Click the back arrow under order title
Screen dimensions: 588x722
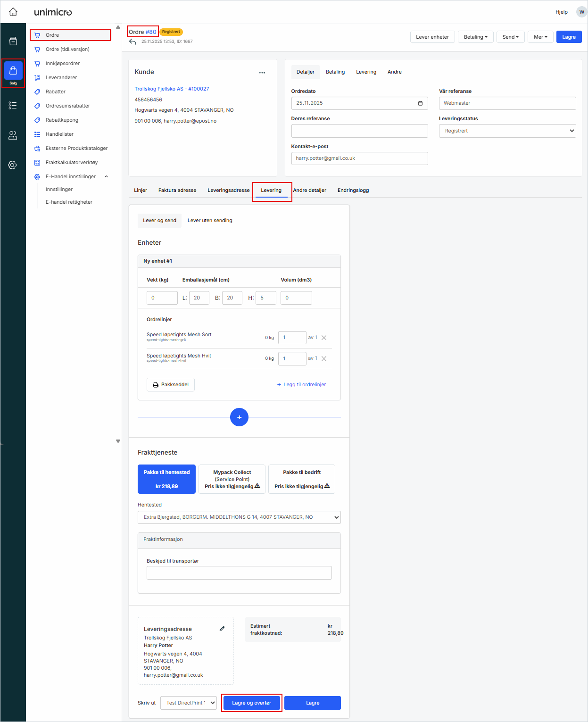(x=133, y=42)
